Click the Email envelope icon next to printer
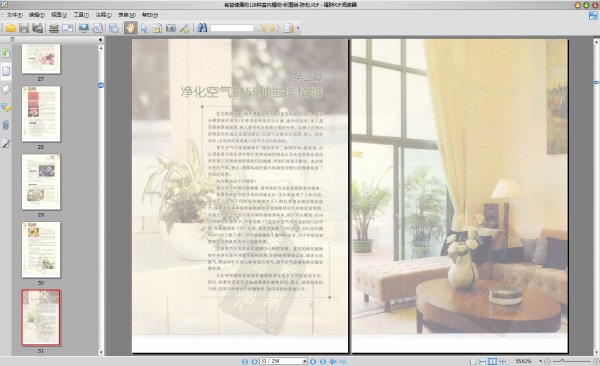The height and width of the screenshot is (366, 600). [x=68, y=28]
